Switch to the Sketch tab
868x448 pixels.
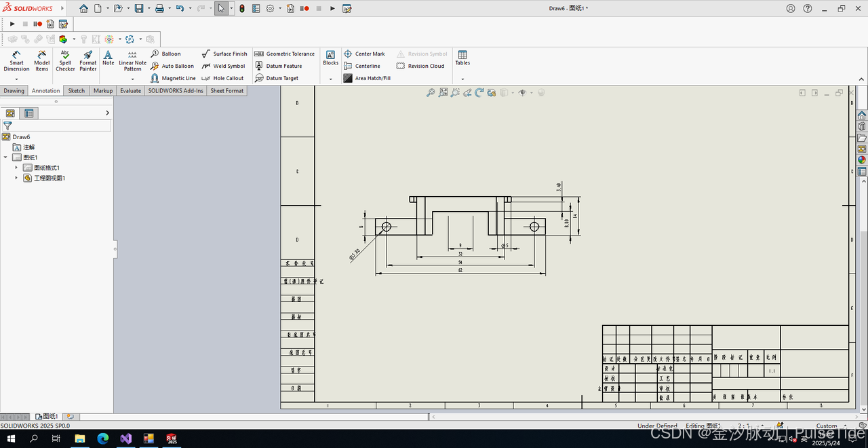[x=77, y=90]
